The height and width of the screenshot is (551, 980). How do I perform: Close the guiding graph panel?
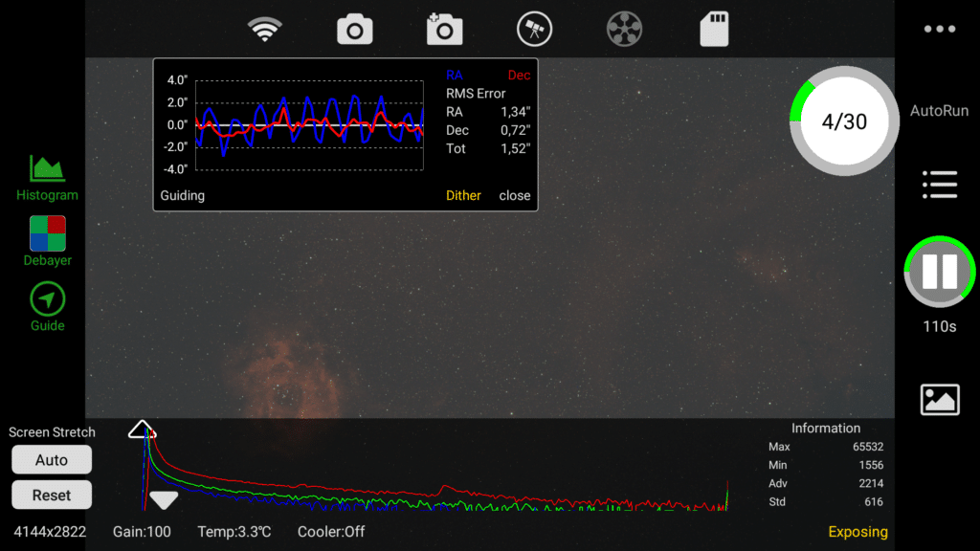(x=514, y=195)
